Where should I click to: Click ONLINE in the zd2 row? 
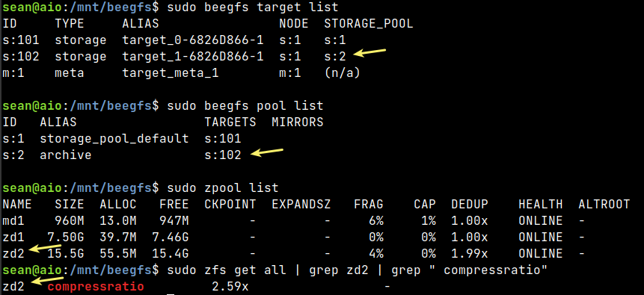[541, 254]
